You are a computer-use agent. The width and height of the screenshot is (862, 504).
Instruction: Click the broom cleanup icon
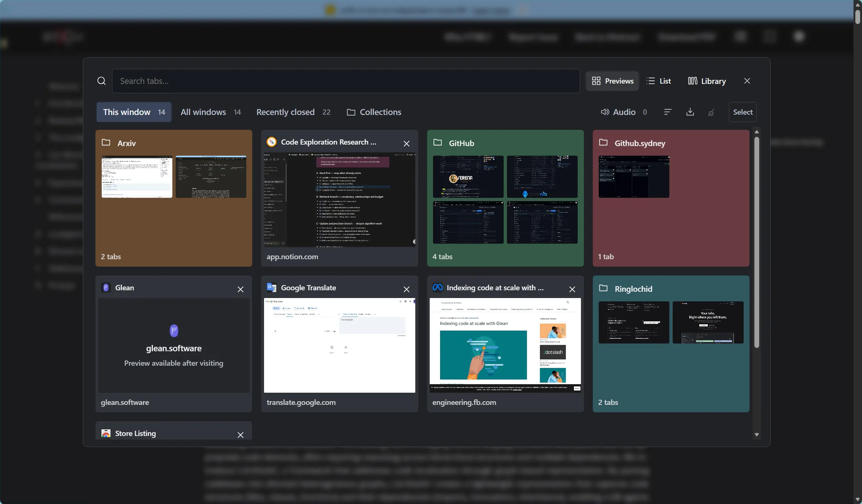tap(711, 112)
